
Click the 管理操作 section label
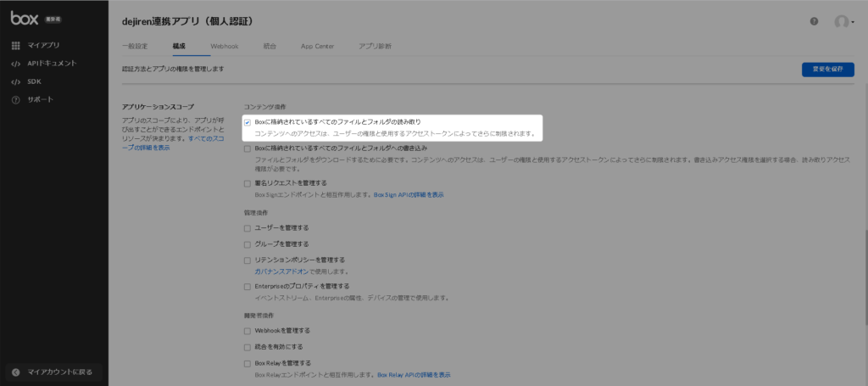pos(256,213)
